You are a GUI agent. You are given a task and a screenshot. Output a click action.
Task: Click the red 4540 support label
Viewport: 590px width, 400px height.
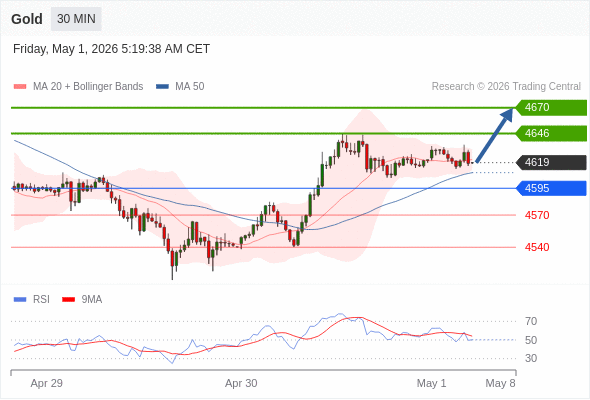[537, 247]
